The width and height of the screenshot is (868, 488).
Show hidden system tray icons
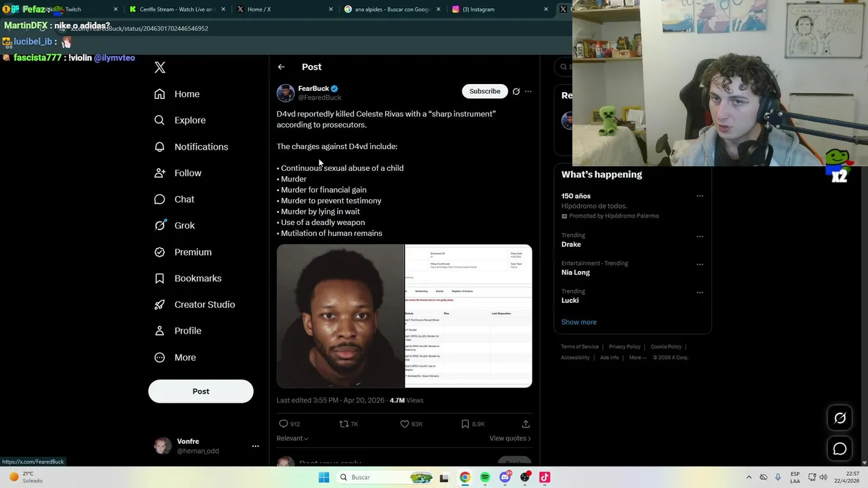coord(749,477)
